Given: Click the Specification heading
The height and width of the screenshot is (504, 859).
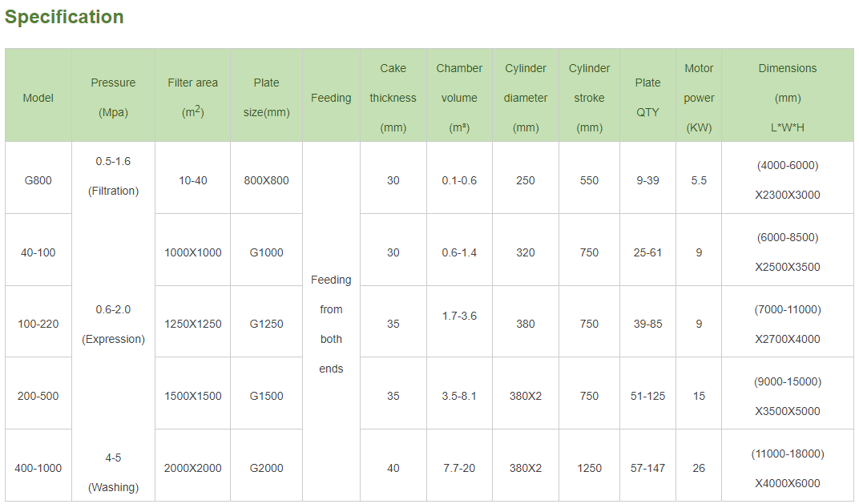Looking at the screenshot, I should point(64,17).
